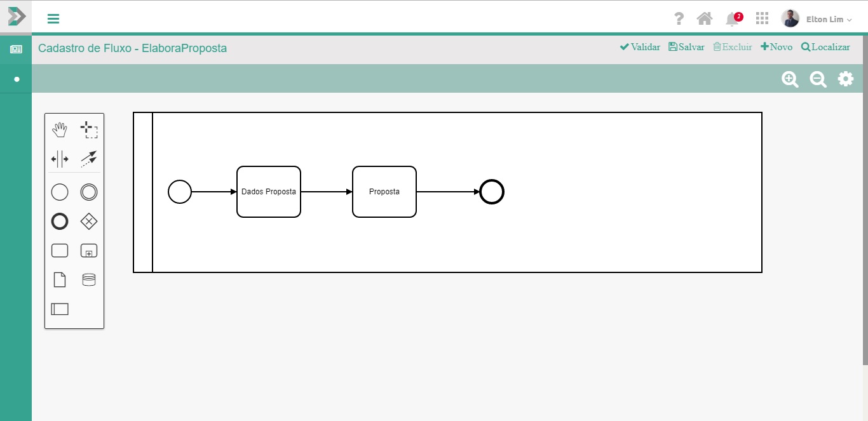The width and height of the screenshot is (868, 421).
Task: Pick the gateway diamond in palette
Action: [x=89, y=221]
